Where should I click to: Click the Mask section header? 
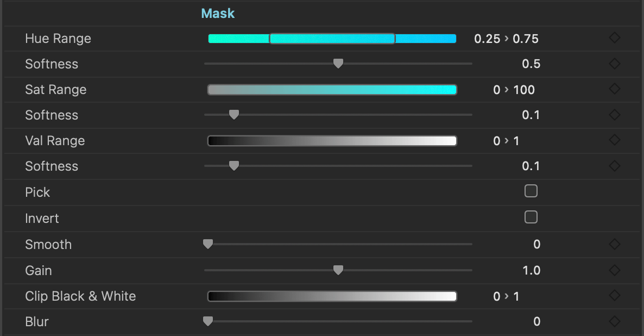(x=218, y=14)
